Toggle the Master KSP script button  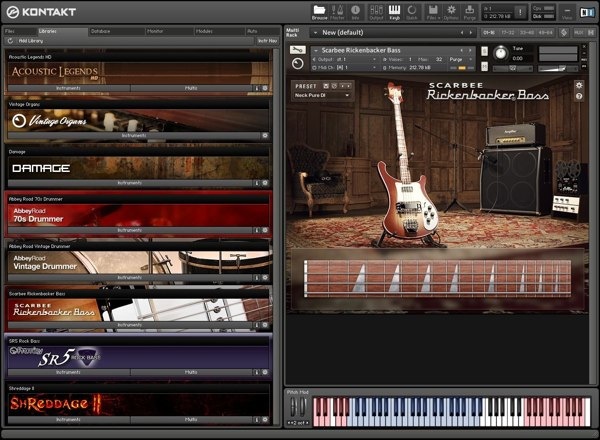pyautogui.click(x=564, y=33)
